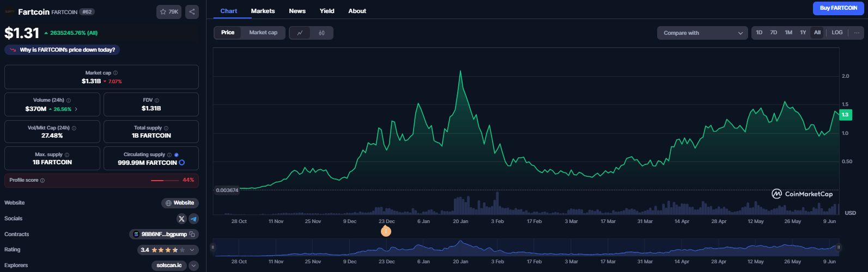
Task: Open the X (Twitter) social link
Action: [x=182, y=219]
